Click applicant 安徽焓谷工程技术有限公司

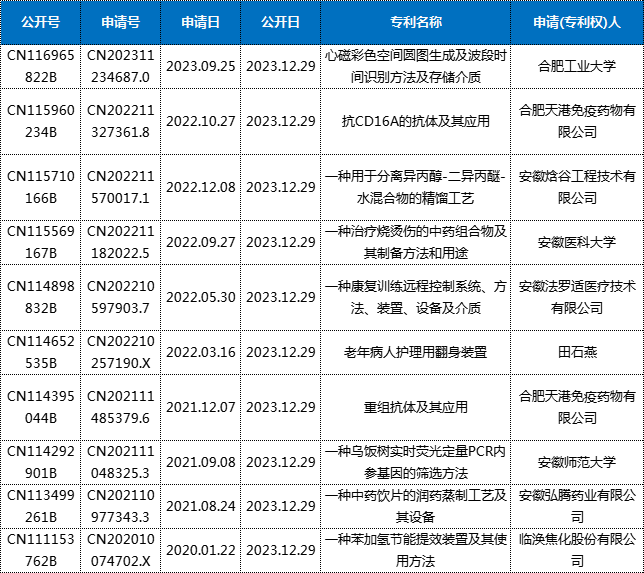[577, 187]
